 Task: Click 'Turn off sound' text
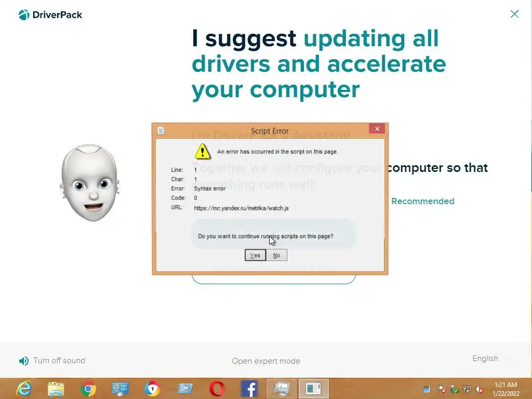(x=59, y=361)
